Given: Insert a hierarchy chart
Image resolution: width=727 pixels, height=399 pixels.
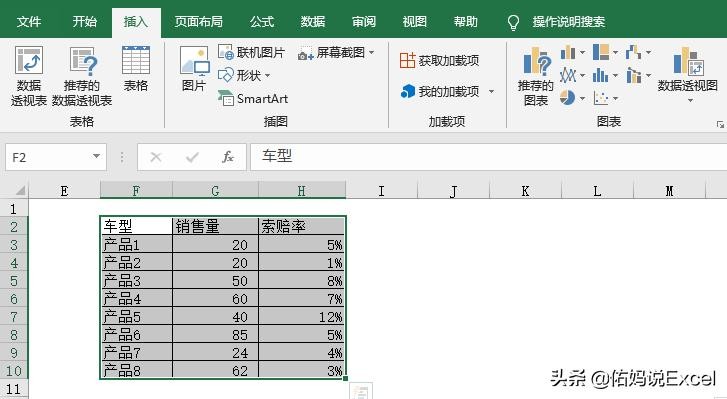Looking at the screenshot, I should [601, 52].
